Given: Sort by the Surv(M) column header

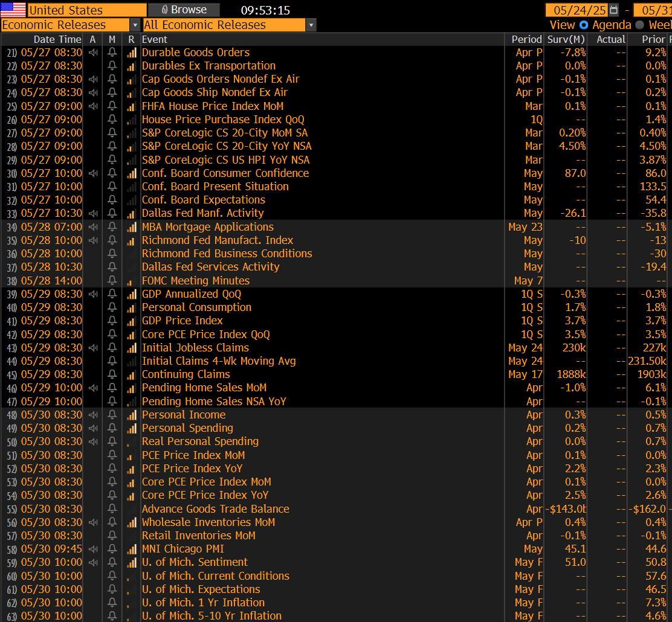Looking at the screenshot, I should 566,39.
